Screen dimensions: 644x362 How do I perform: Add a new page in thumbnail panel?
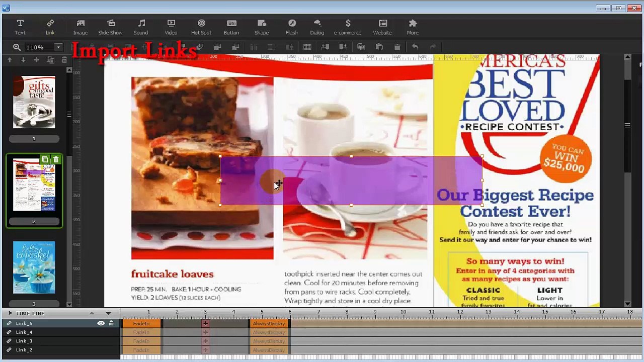(x=36, y=60)
